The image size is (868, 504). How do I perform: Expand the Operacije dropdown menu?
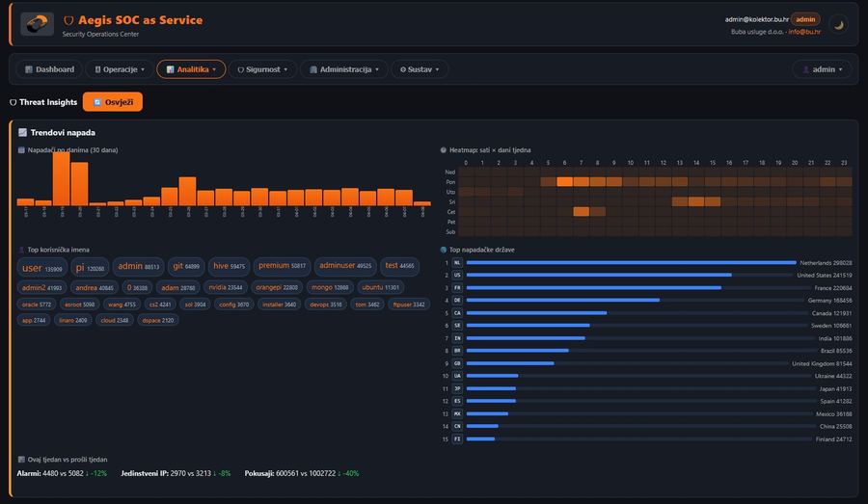pos(119,69)
